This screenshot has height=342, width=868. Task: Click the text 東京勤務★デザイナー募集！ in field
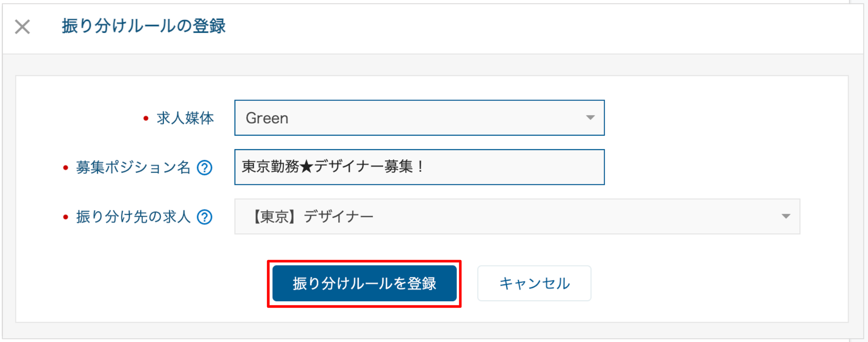click(x=334, y=167)
